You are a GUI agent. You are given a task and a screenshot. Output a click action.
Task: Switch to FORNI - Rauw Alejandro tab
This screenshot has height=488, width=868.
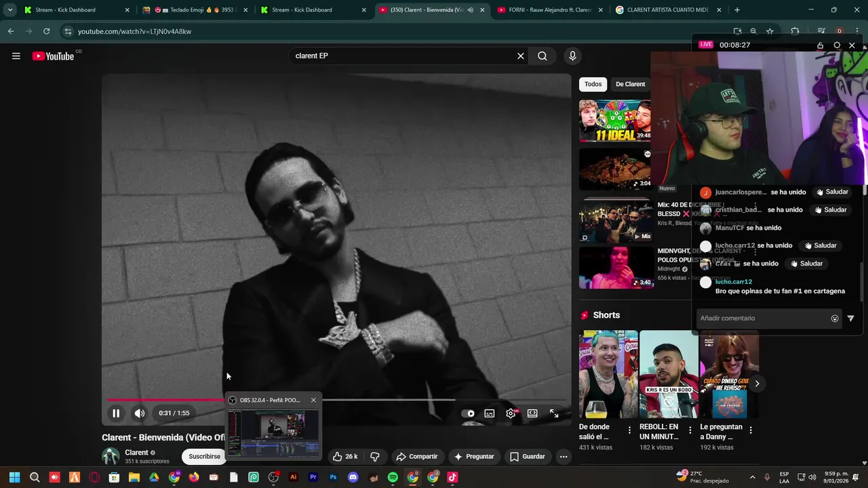(x=549, y=10)
